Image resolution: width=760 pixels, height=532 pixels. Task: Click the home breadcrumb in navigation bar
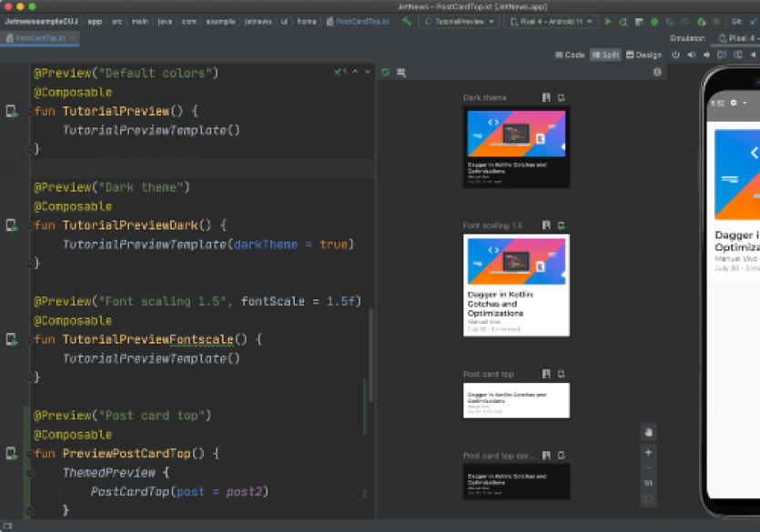[x=306, y=21]
